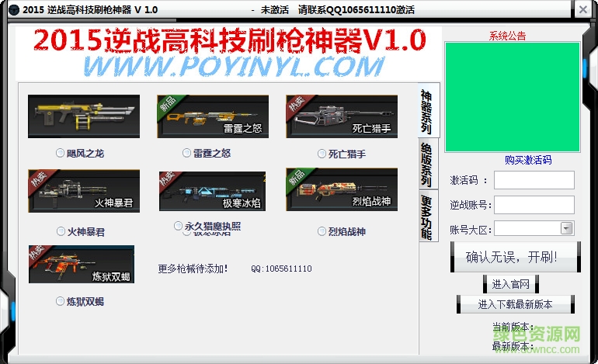The width and height of the screenshot is (598, 364).
Task: Click the 死亡猎手 weapon thumbnail
Action: (x=342, y=116)
